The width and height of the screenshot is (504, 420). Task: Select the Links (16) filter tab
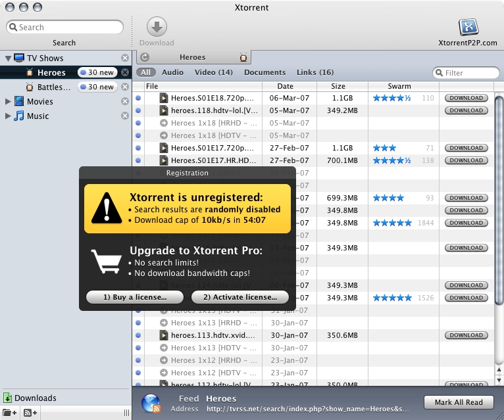pos(315,72)
